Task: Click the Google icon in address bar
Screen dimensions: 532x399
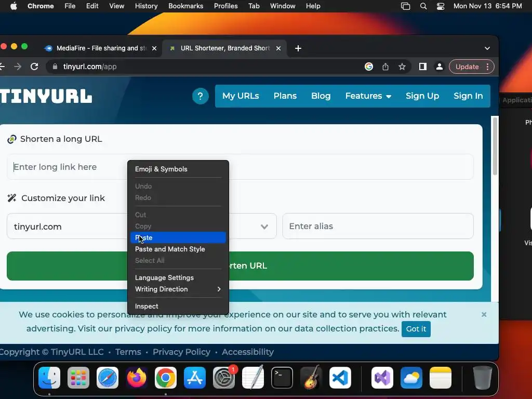Action: point(369,66)
